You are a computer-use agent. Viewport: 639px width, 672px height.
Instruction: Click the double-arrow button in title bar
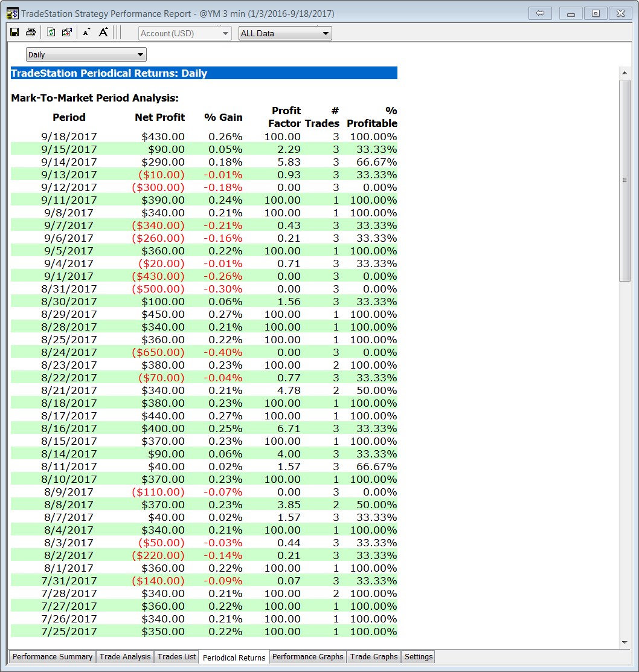tap(540, 13)
